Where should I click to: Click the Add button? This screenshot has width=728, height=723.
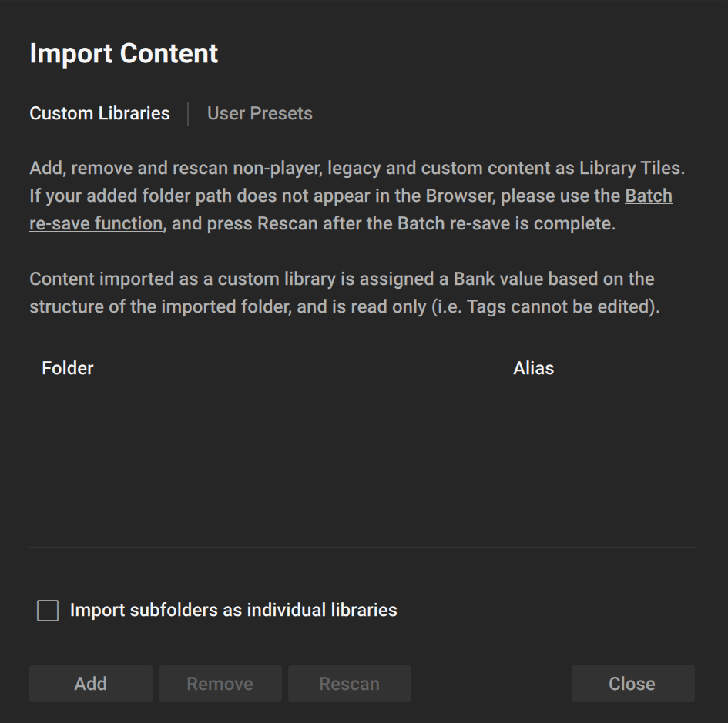click(91, 684)
